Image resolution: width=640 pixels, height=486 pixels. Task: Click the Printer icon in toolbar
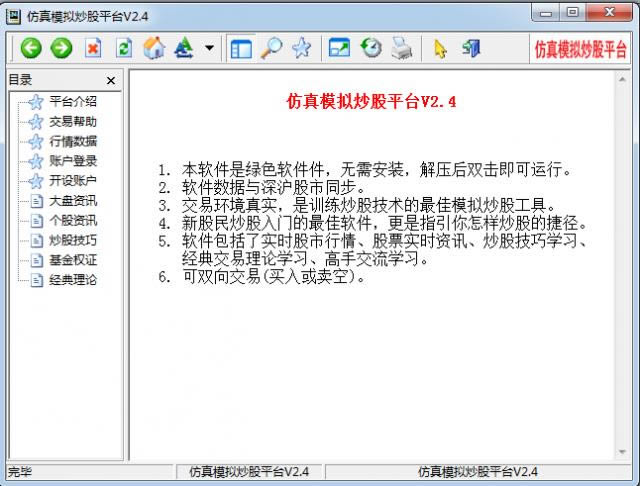pos(401,47)
